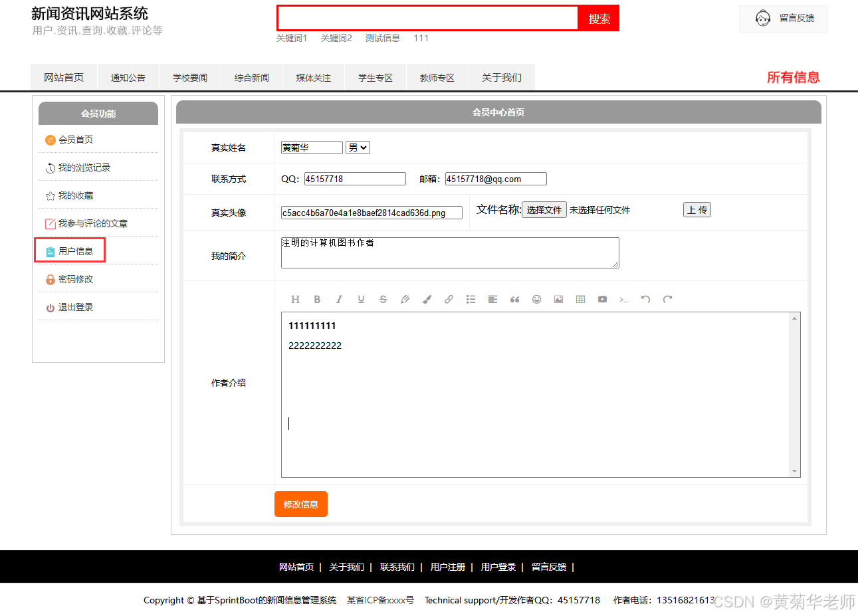Click the top search input box
Viewport: 858px width, 616px height.
point(428,18)
